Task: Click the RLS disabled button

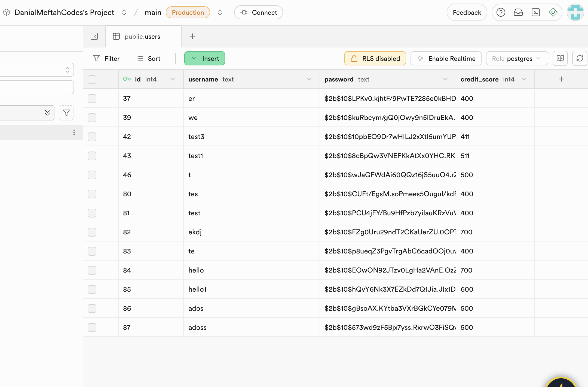Action: (x=375, y=58)
